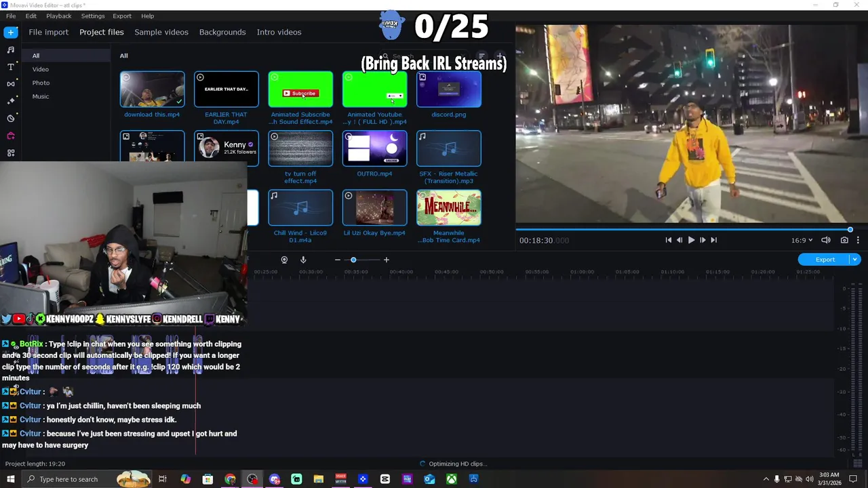Select the Kenny followers image thumbnail

point(226,146)
